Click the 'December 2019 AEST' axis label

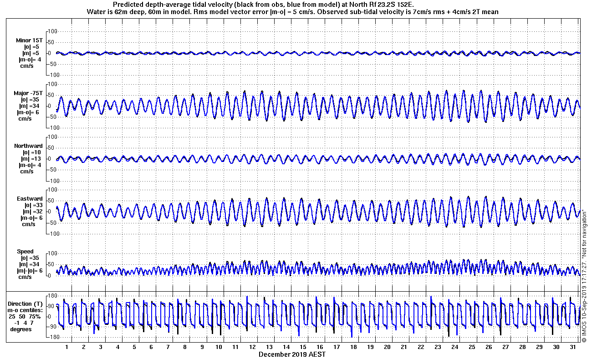[x=292, y=354]
